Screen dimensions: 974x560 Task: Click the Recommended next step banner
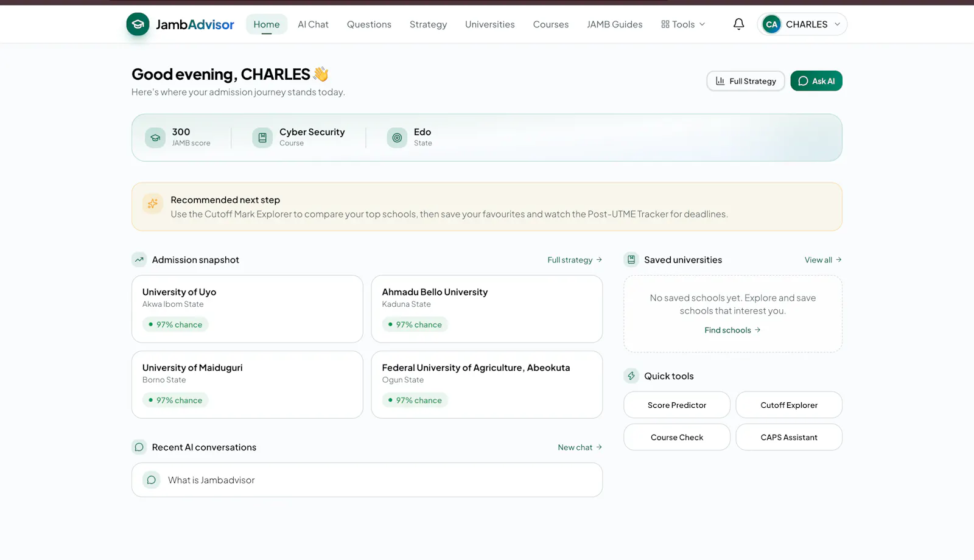pos(487,207)
